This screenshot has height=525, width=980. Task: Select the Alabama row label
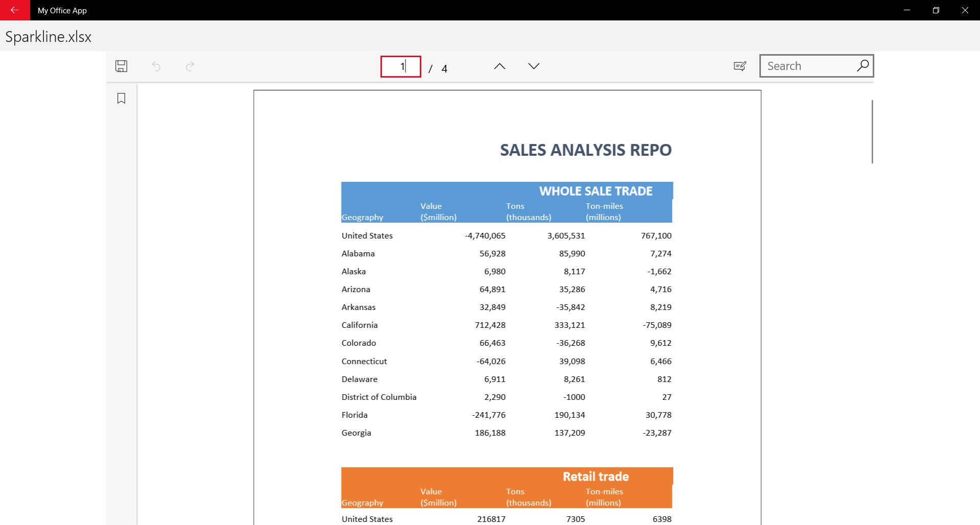point(358,253)
